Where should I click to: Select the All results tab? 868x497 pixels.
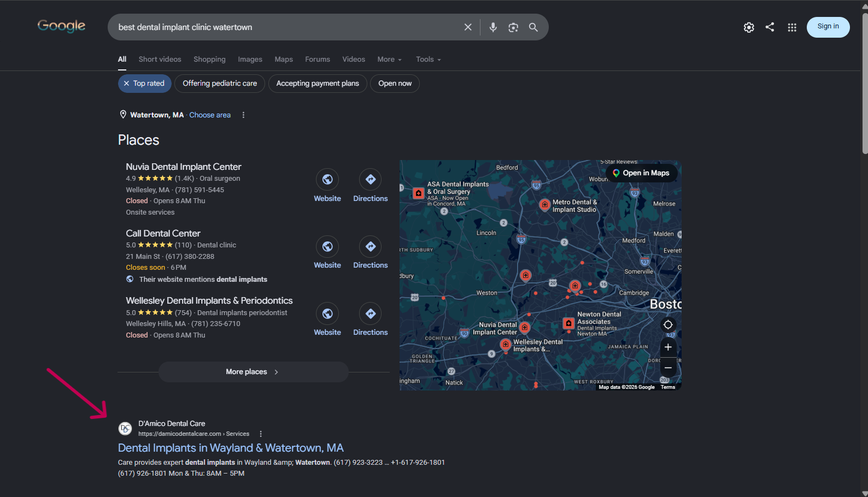(122, 60)
